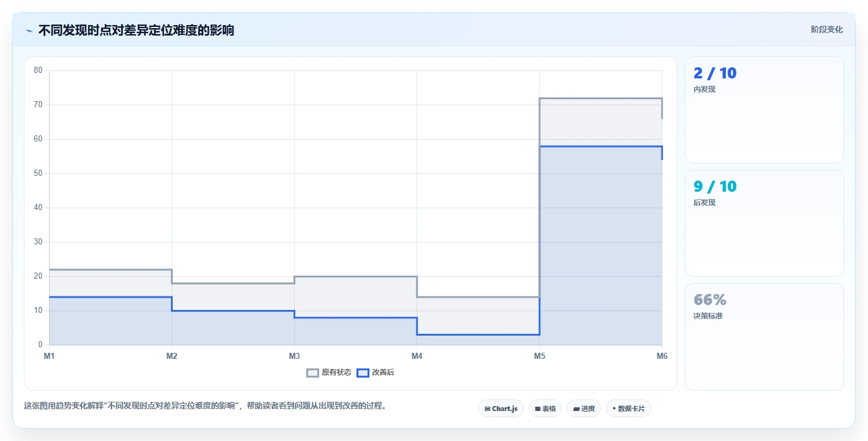Click the 60 y-axis value
This screenshot has width=868, height=441.
38,139
